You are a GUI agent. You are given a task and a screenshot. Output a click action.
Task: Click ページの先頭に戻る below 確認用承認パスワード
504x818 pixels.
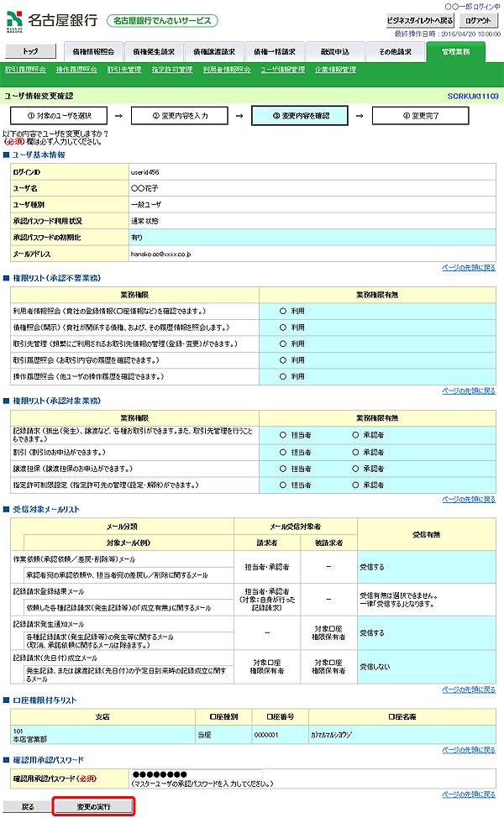click(x=469, y=794)
